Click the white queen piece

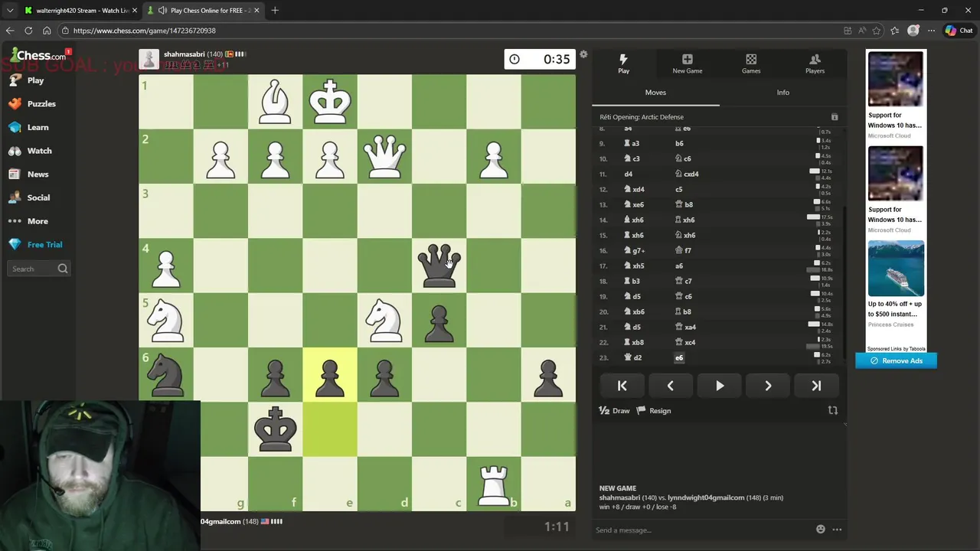click(x=384, y=156)
